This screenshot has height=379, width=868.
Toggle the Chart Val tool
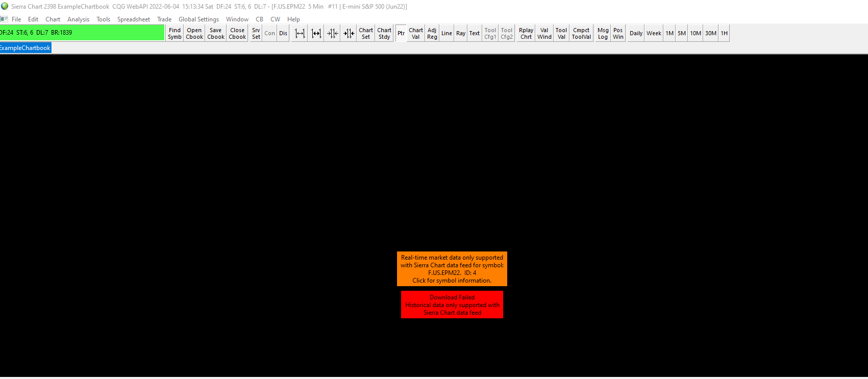[x=416, y=33]
